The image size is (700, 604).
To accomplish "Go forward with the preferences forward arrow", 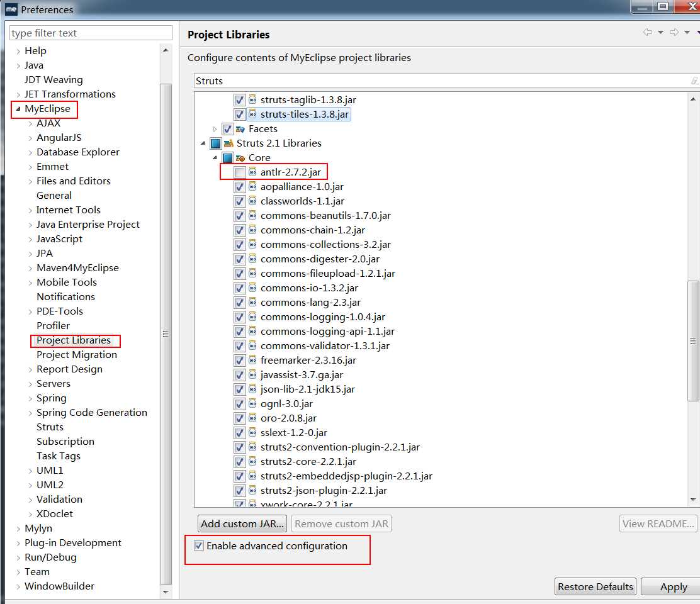I will pos(674,32).
